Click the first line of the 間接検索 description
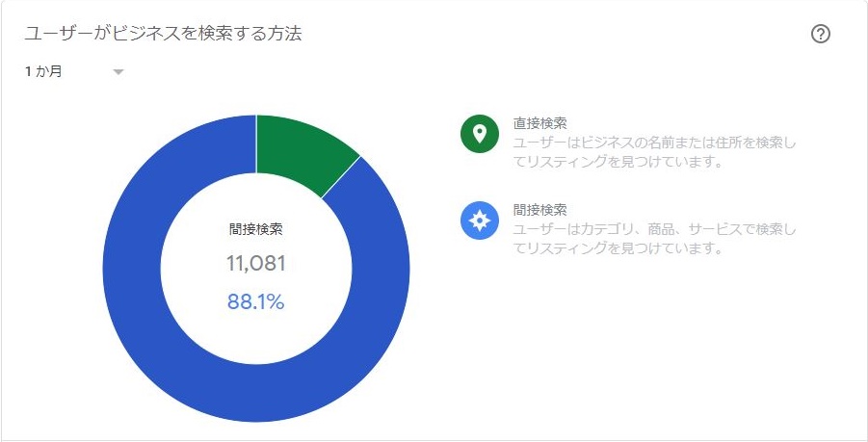 pyautogui.click(x=655, y=228)
